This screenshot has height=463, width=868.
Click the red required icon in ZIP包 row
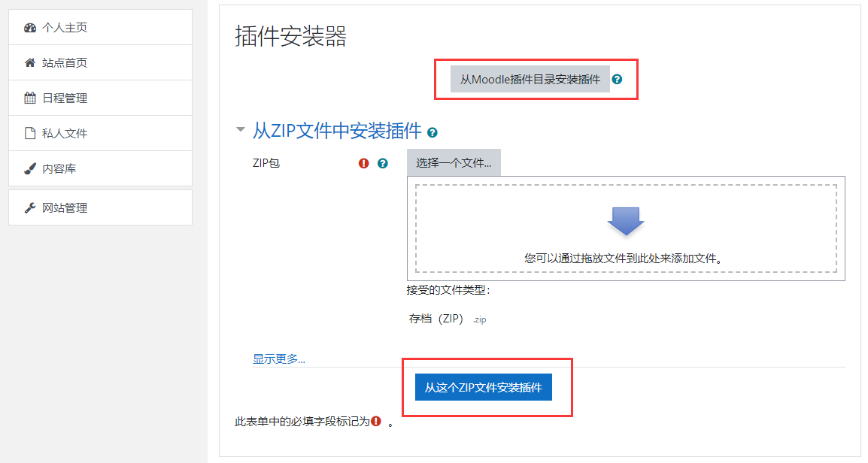[x=364, y=163]
